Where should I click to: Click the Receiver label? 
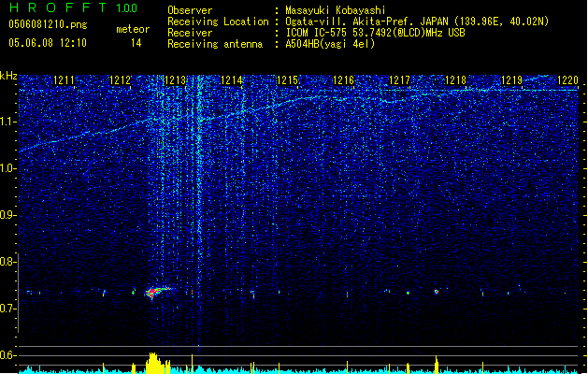[x=190, y=33]
